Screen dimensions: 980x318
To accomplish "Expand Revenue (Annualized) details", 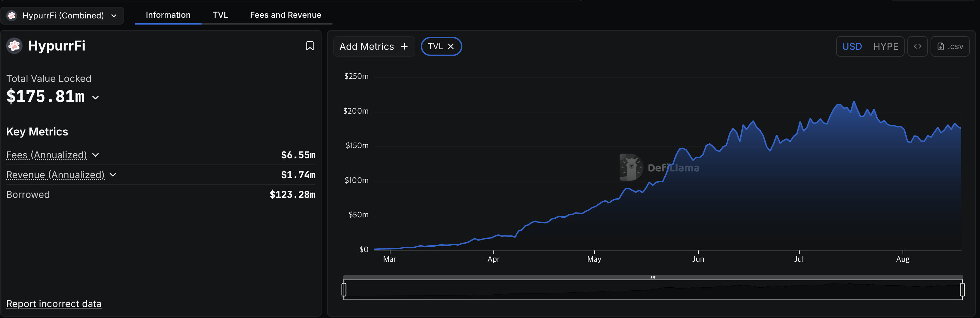I will [113, 175].
